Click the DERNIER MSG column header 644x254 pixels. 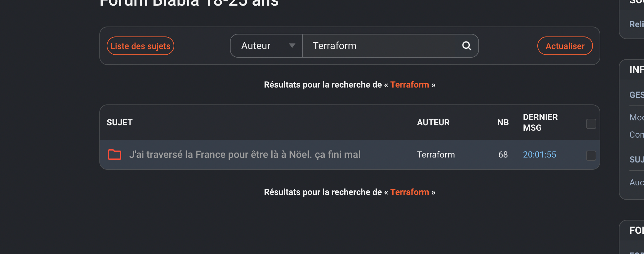pos(540,122)
